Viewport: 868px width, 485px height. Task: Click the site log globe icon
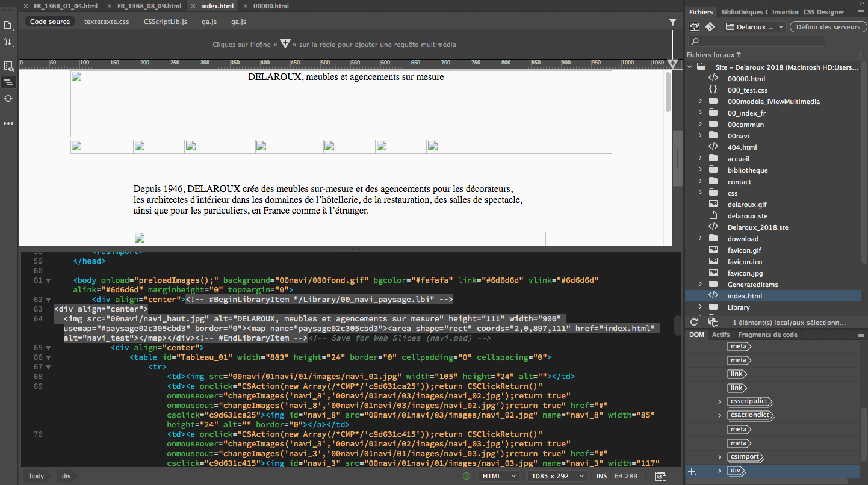click(713, 323)
